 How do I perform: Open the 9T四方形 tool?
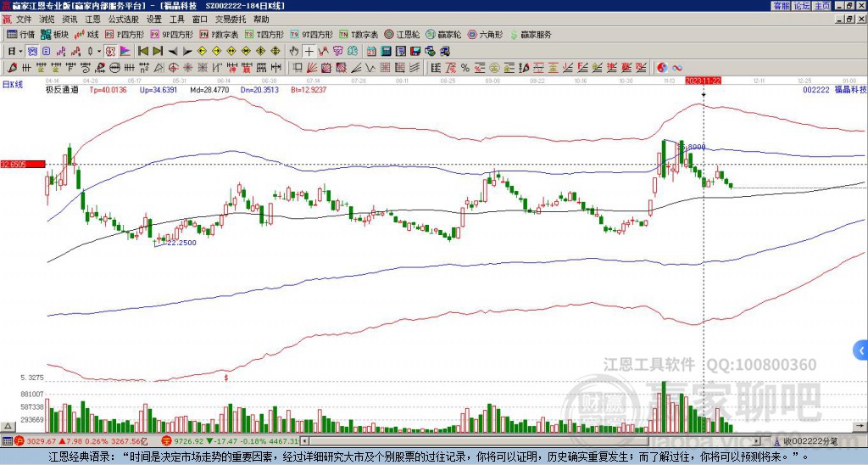point(312,34)
